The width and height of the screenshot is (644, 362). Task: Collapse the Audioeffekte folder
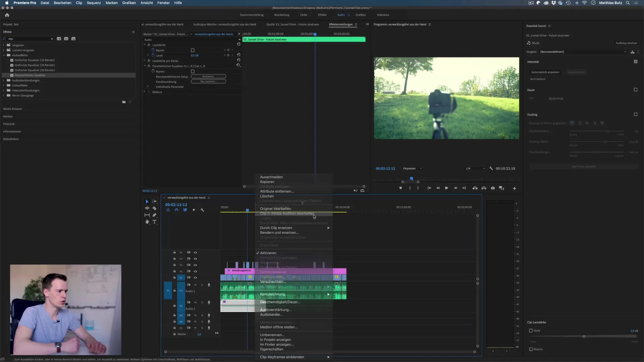[x=4, y=55]
